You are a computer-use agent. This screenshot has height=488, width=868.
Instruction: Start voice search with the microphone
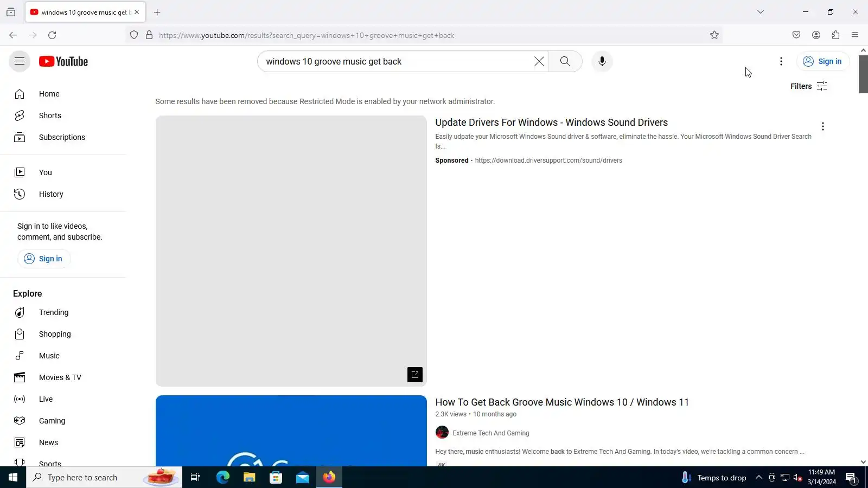click(x=602, y=61)
